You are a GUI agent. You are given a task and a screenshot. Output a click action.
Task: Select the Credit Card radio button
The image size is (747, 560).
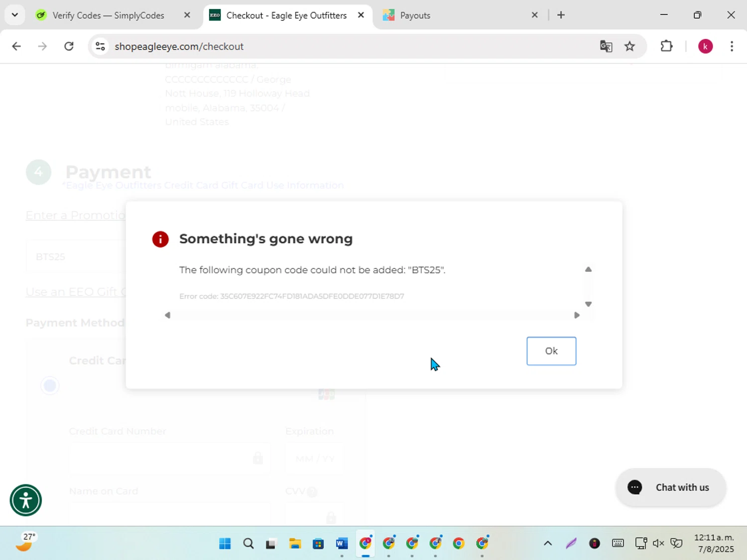(x=50, y=385)
